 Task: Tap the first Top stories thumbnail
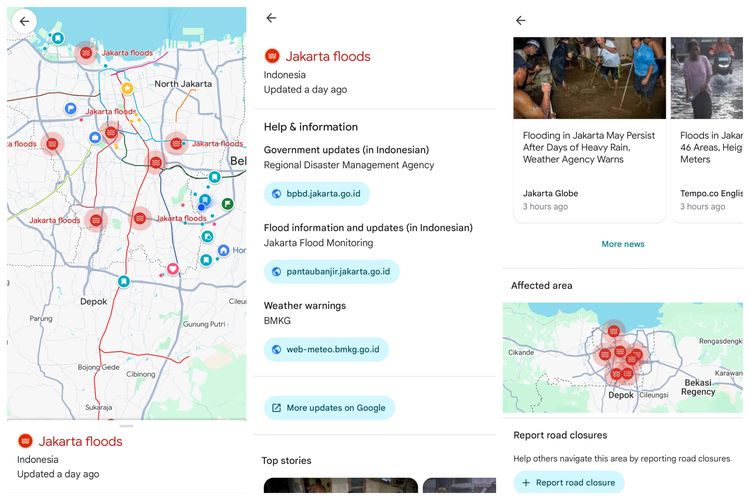click(341, 485)
